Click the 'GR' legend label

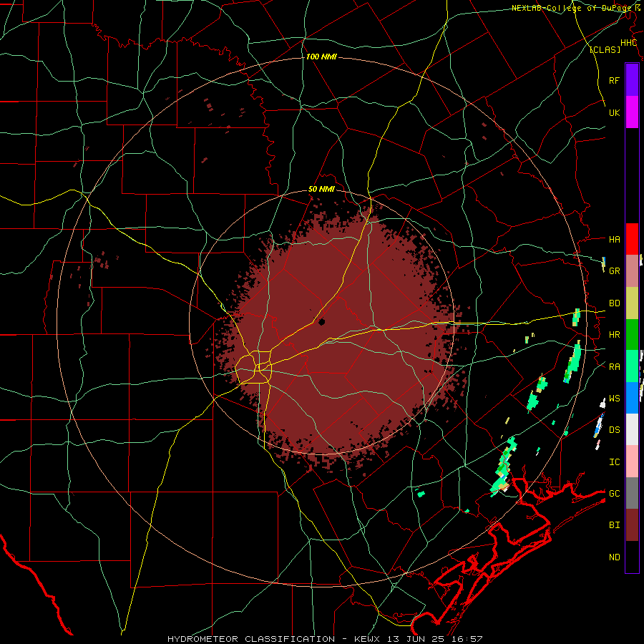click(614, 271)
